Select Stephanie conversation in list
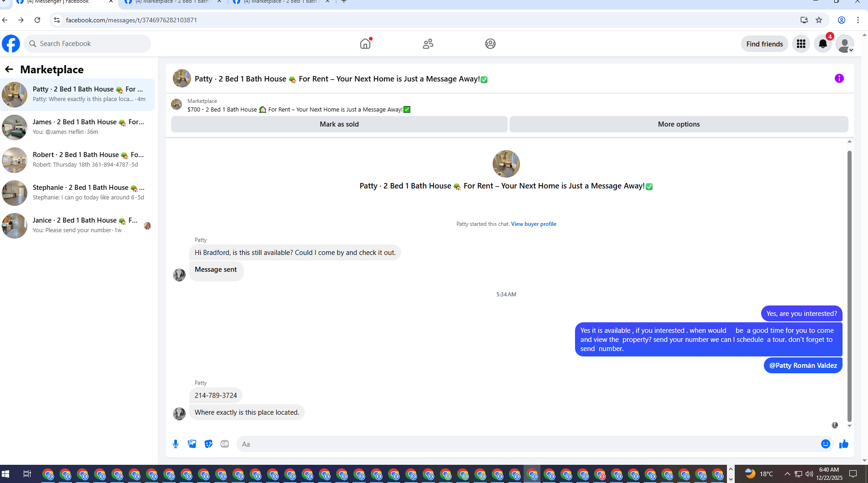This screenshot has height=483, width=868. click(x=77, y=193)
